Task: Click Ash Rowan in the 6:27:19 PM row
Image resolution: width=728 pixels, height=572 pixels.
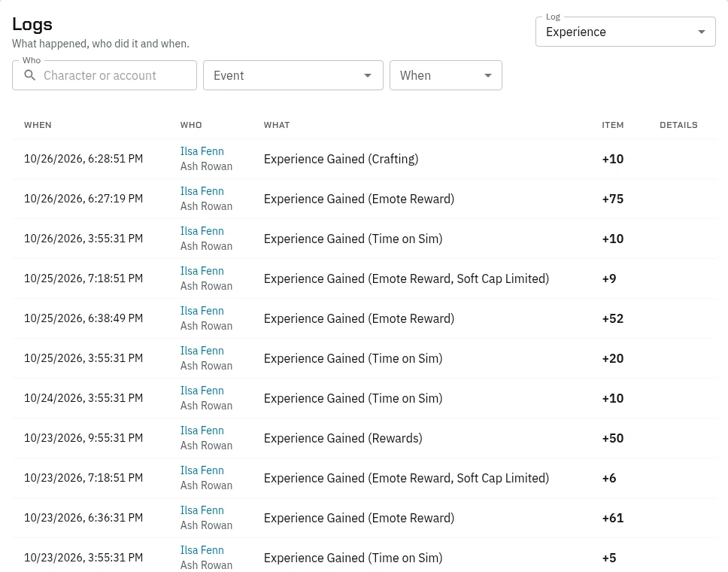Action: tap(206, 206)
